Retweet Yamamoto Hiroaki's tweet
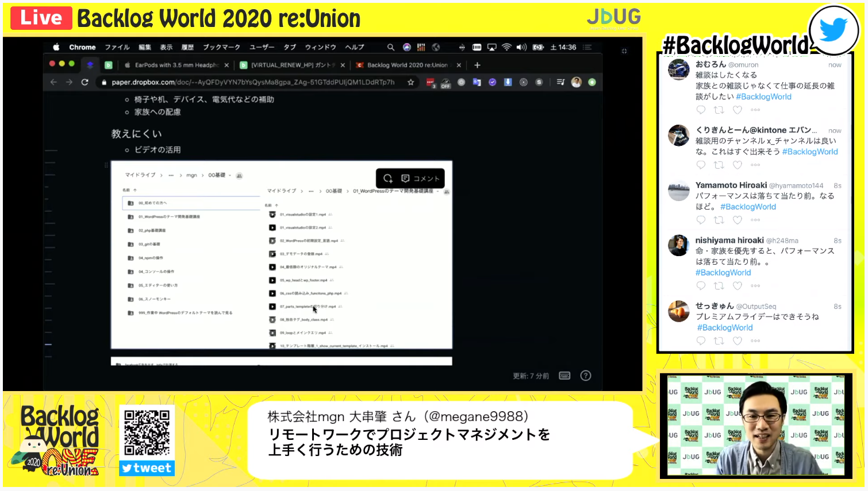This screenshot has width=868, height=491. coord(719,220)
